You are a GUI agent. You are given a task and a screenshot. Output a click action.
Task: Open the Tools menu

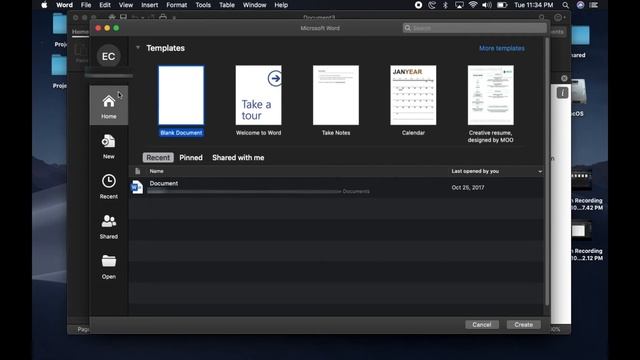[203, 5]
